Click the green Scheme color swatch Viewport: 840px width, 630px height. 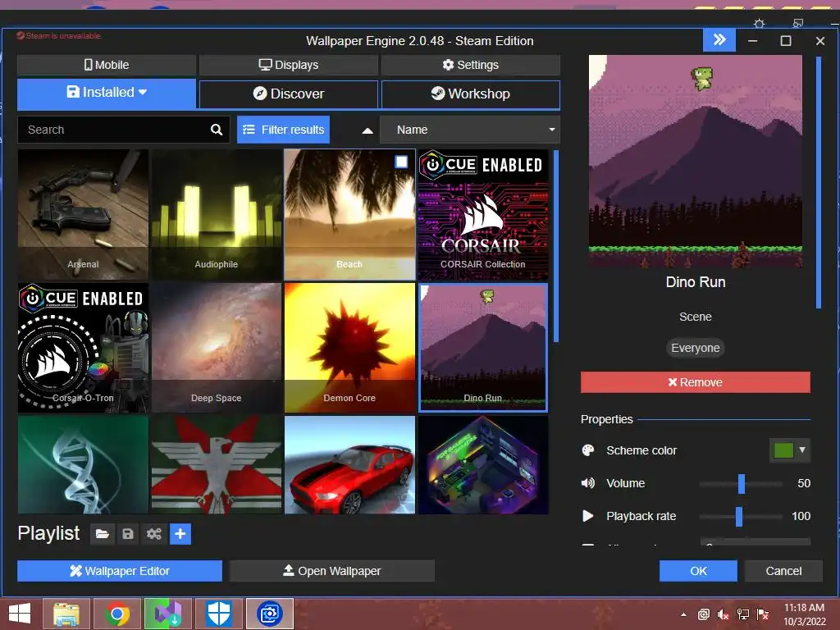(x=783, y=450)
